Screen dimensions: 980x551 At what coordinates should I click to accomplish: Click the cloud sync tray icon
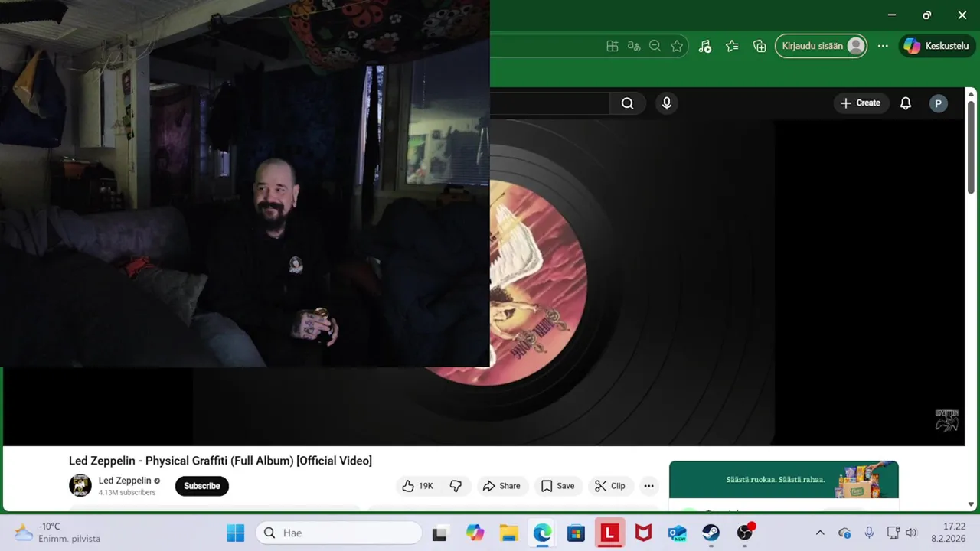844,533
